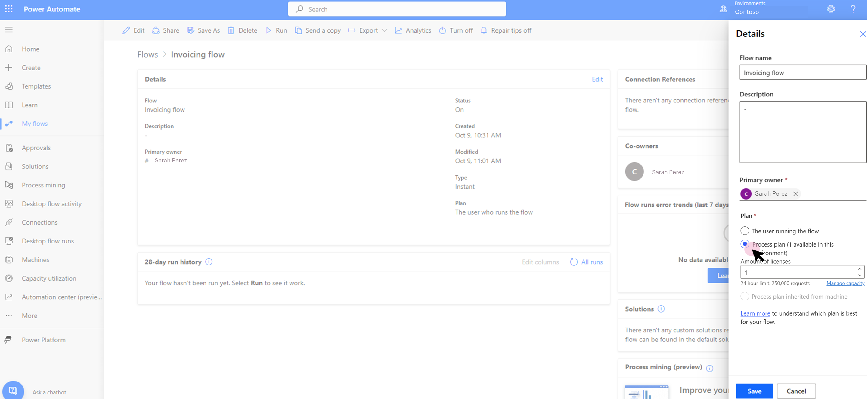Remove Sarah Perez as primary owner
Screen dimensions: 868x399
[795, 193]
